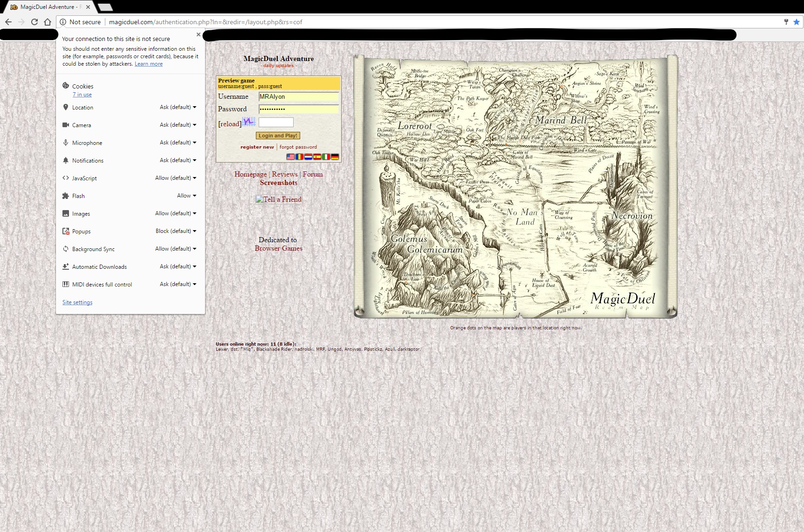Focus the Password input field

click(x=299, y=109)
